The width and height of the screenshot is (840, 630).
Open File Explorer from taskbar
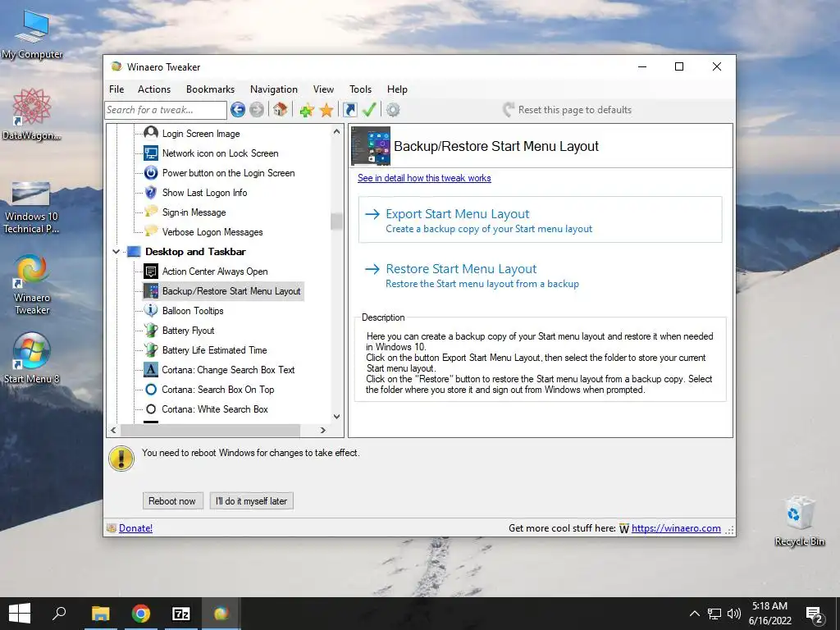tap(100, 614)
